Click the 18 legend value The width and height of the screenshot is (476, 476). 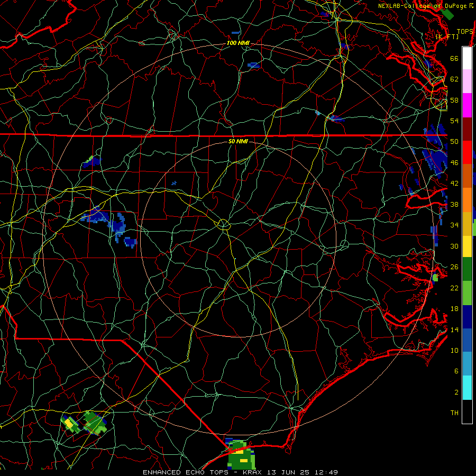click(x=454, y=309)
